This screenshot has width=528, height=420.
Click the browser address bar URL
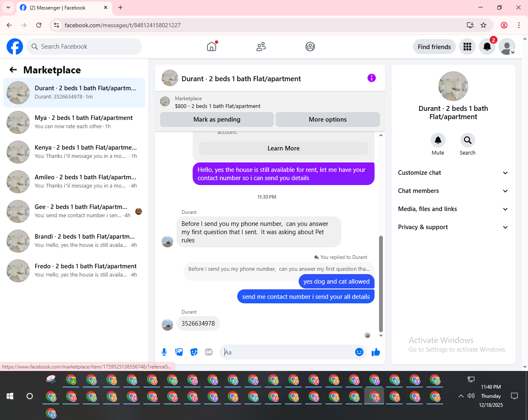[123, 25]
